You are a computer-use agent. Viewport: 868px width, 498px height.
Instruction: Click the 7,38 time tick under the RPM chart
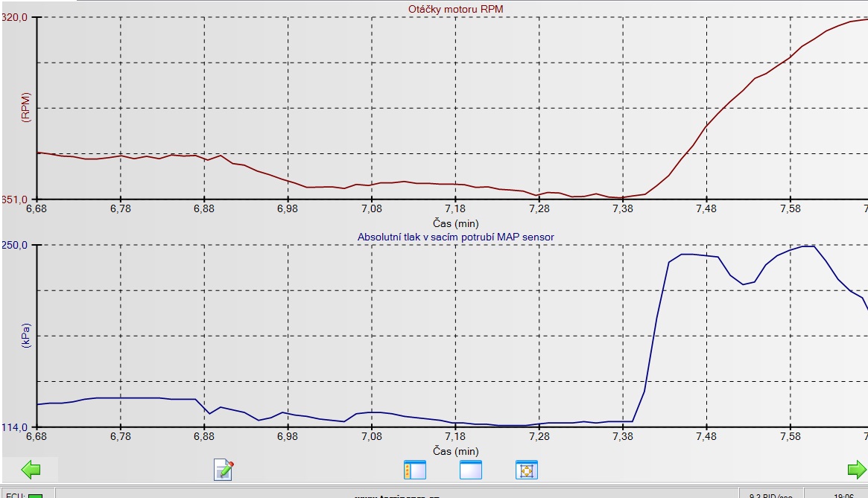coord(623,209)
